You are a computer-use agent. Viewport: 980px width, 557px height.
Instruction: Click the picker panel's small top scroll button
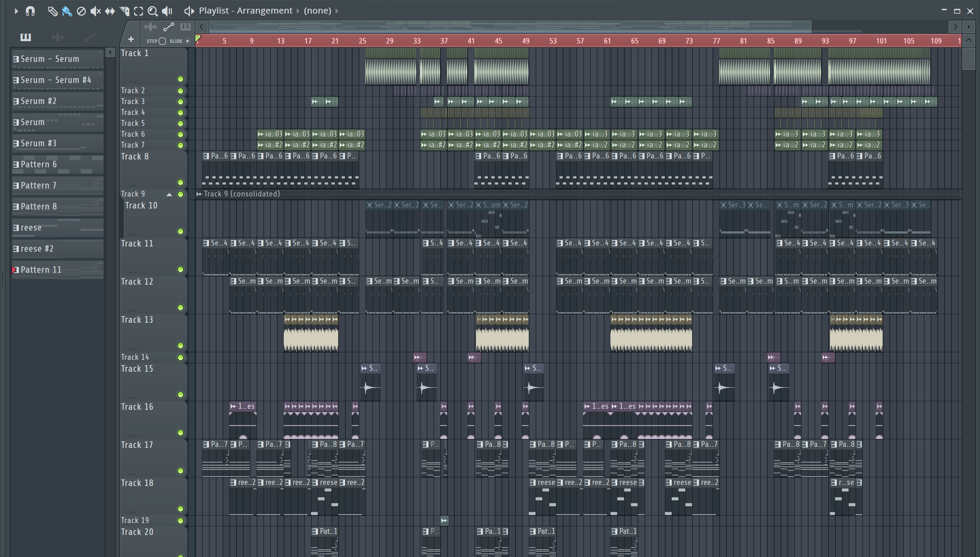tap(110, 52)
